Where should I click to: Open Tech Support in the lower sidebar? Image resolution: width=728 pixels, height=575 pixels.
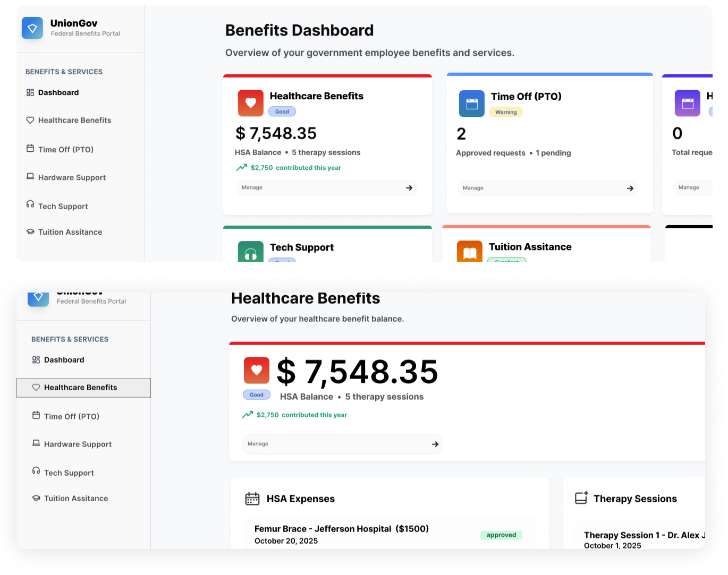pos(69,473)
